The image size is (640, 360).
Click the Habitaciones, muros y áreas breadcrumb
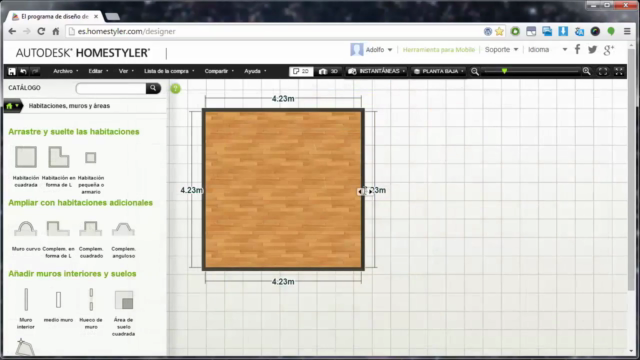tap(69, 106)
